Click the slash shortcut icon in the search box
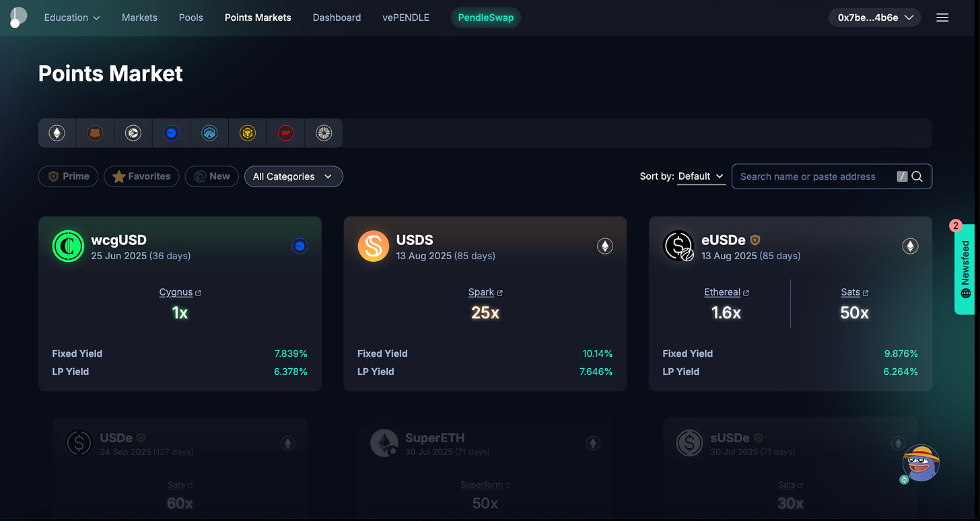The width and height of the screenshot is (980, 521). [903, 176]
